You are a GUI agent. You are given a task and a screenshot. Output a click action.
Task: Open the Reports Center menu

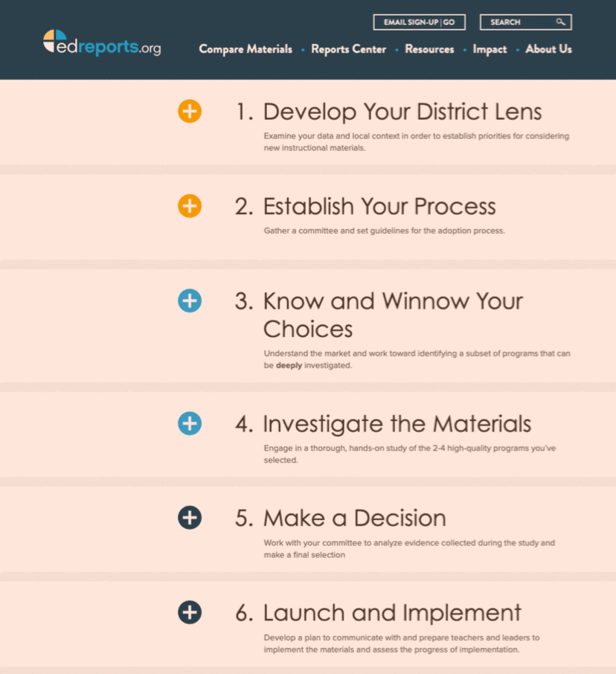[348, 49]
